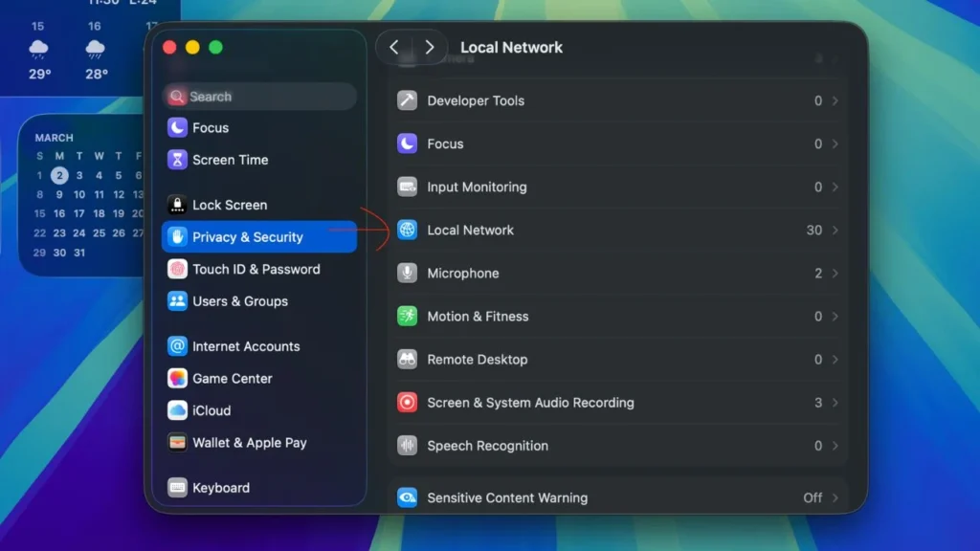
Task: Expand the Speech Recognition row chevron
Action: [834, 446]
